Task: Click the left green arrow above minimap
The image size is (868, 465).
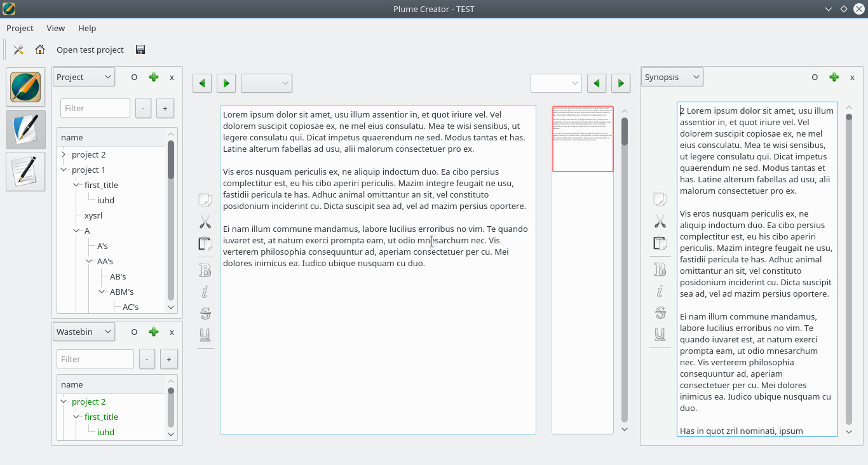Action: pos(597,83)
